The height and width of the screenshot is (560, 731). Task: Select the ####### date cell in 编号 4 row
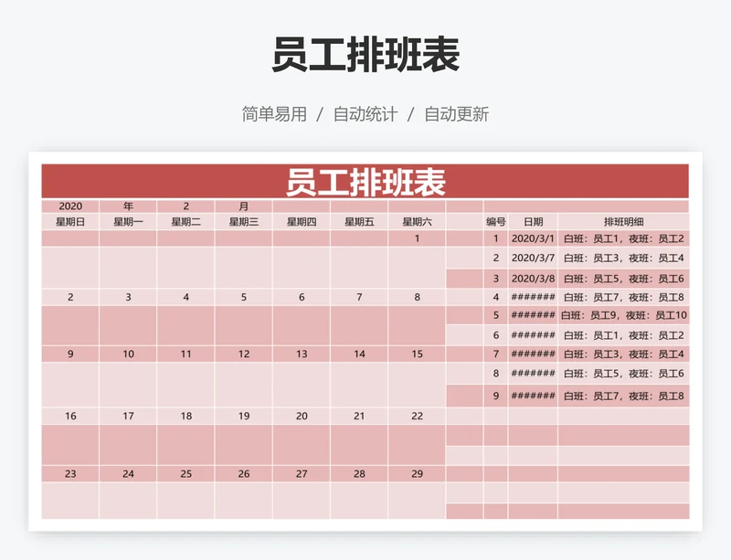tap(533, 297)
